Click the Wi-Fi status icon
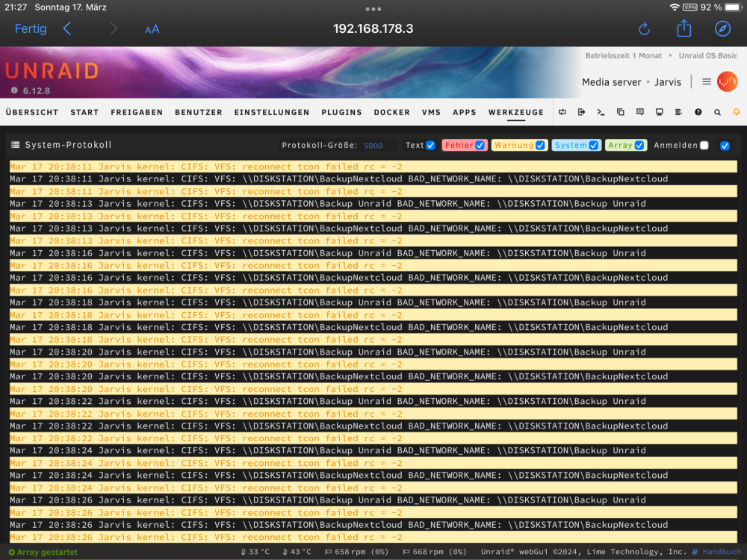The width and height of the screenshot is (747, 560). pos(674,7)
